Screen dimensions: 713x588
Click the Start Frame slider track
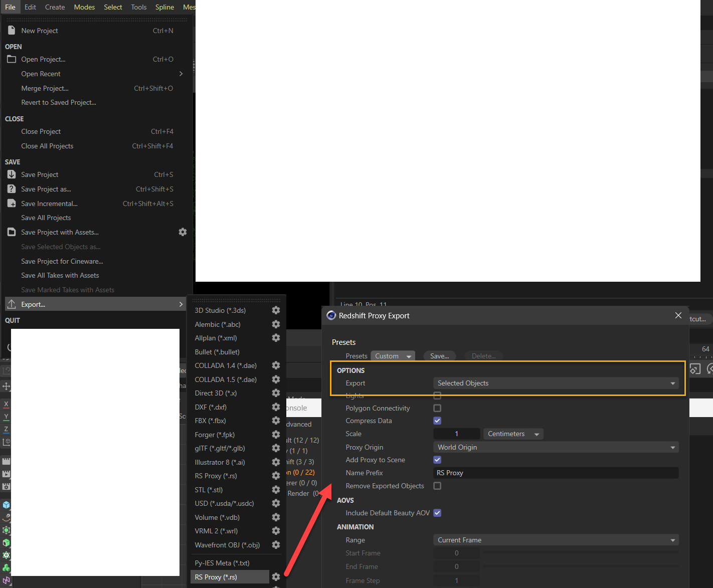[581, 553]
